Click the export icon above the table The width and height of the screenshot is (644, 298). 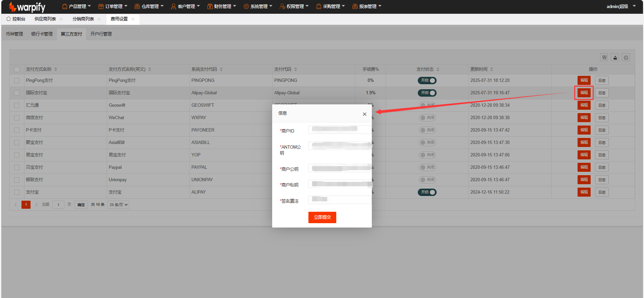pyautogui.click(x=615, y=57)
